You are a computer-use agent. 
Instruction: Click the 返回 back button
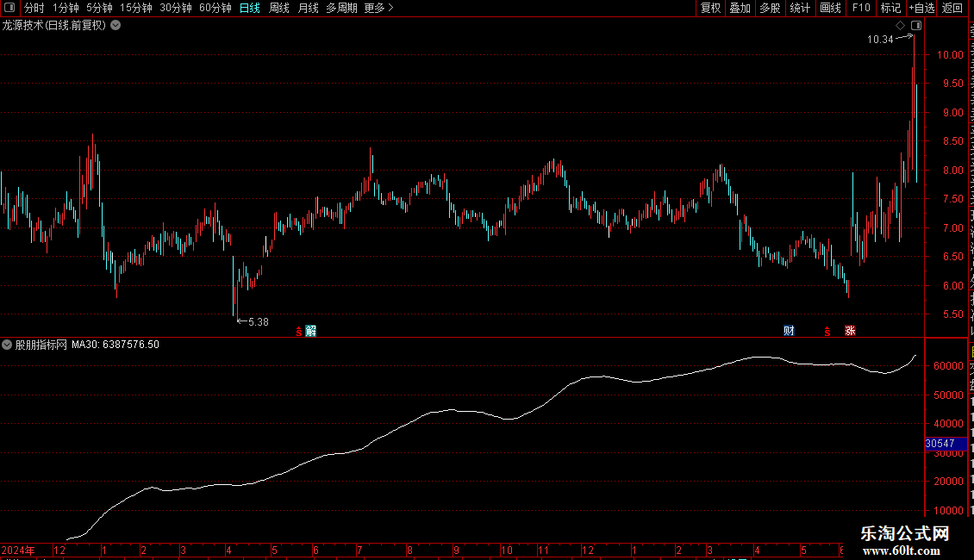[952, 8]
